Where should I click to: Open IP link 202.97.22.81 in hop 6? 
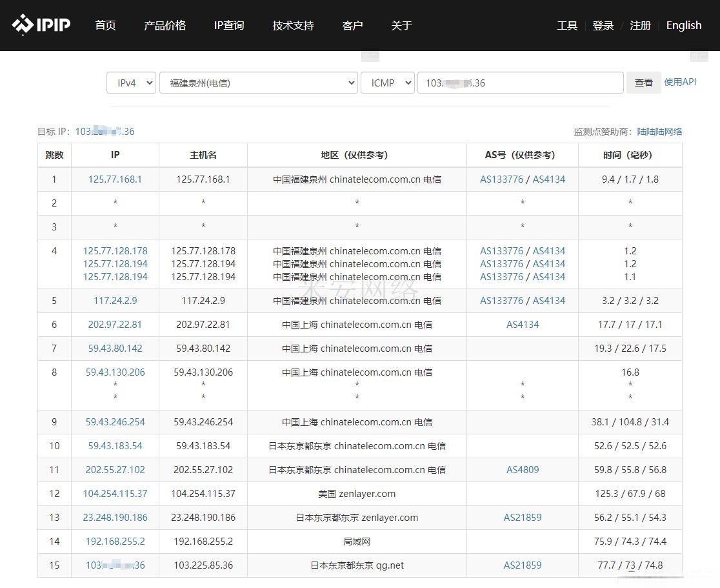(115, 324)
